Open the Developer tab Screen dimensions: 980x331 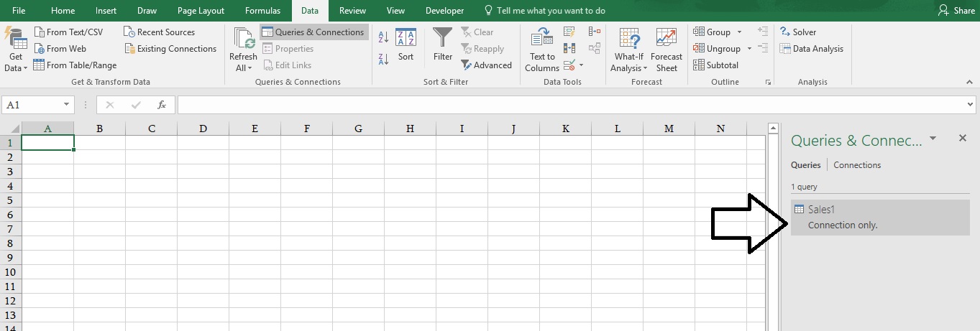(x=444, y=11)
